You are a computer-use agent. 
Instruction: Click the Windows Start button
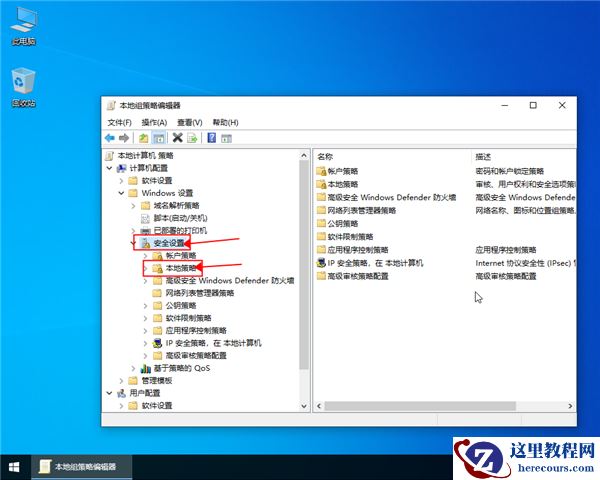pyautogui.click(x=14, y=467)
